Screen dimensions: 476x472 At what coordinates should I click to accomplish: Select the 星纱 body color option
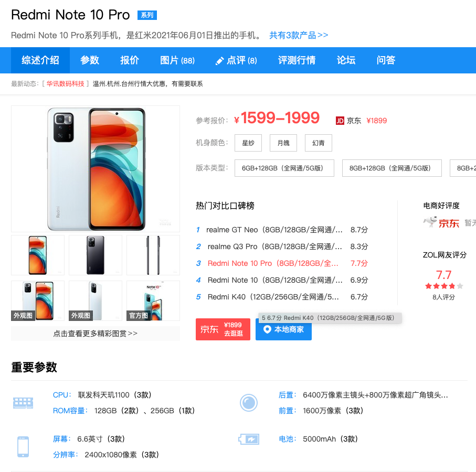pos(248,143)
